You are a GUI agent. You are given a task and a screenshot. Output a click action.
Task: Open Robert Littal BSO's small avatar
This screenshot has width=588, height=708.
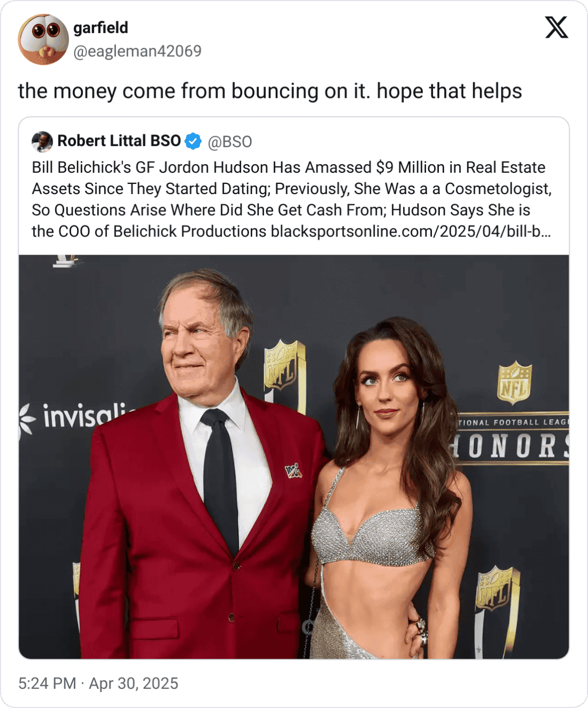pyautogui.click(x=42, y=141)
